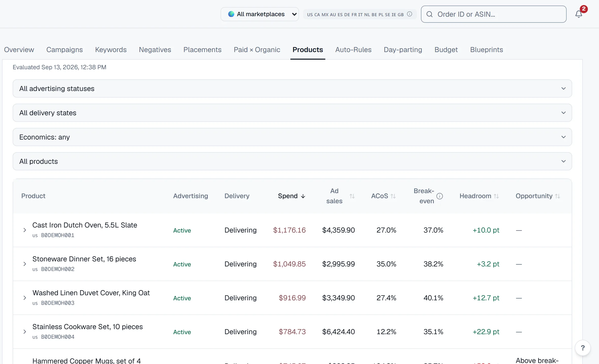
Task: Click ASIN B0DEMOH001
Action: [x=58, y=235]
